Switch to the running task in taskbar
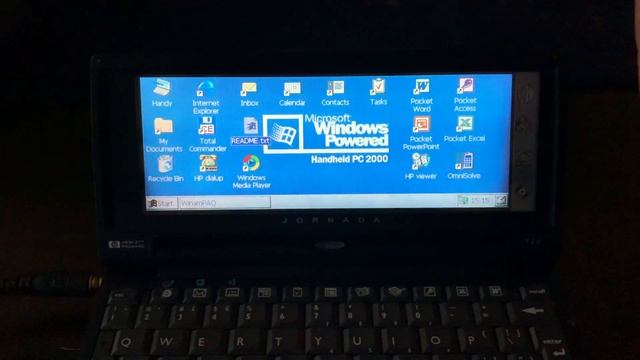Screen dimensions: 640x360 [224, 202]
